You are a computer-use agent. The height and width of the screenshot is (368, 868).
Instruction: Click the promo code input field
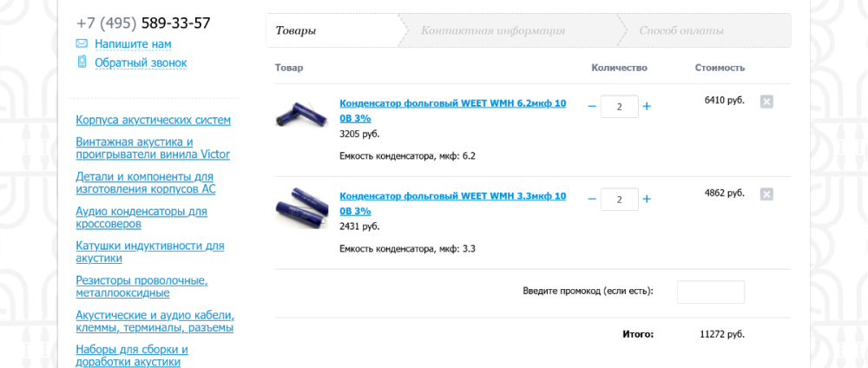[710, 292]
